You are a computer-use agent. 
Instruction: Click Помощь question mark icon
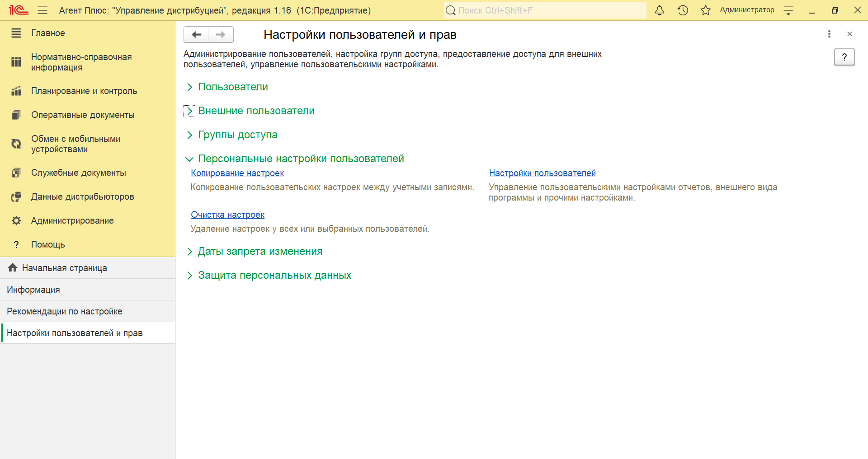16,244
